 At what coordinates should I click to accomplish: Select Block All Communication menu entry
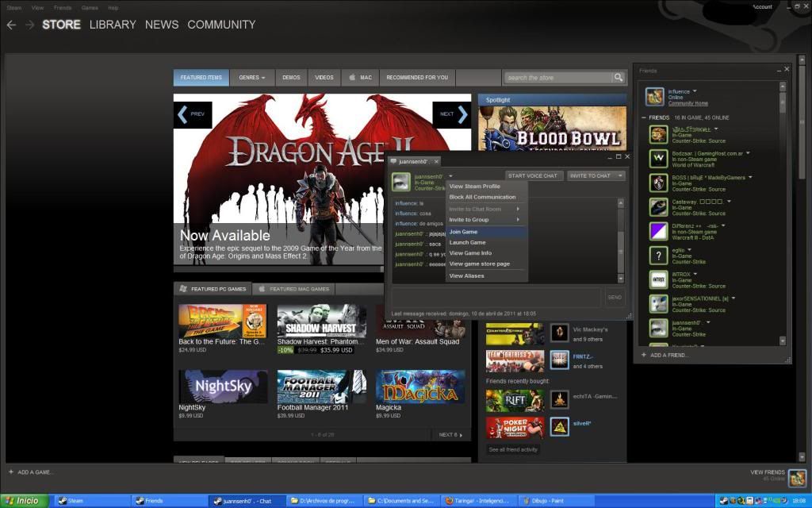(486, 197)
